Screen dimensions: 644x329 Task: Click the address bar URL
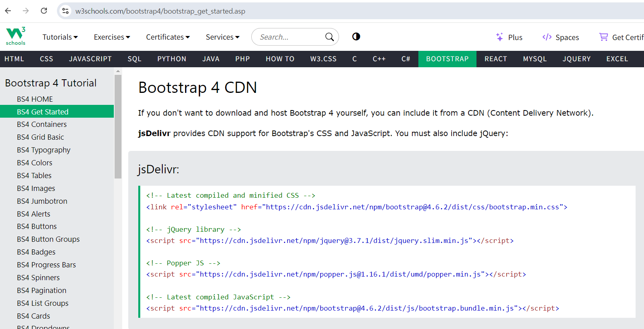tap(160, 11)
